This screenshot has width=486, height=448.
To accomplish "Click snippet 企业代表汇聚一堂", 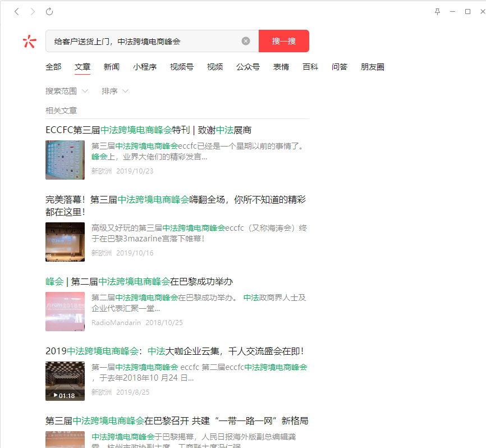I will point(126,308).
